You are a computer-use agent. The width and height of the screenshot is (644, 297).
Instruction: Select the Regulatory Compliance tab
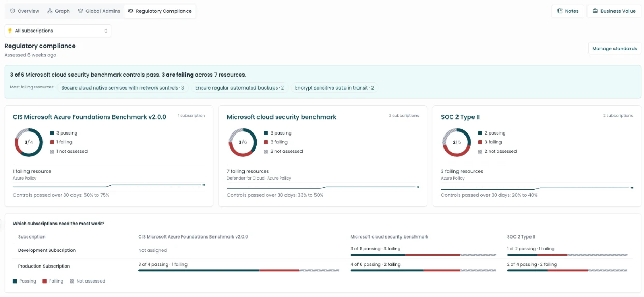(160, 11)
